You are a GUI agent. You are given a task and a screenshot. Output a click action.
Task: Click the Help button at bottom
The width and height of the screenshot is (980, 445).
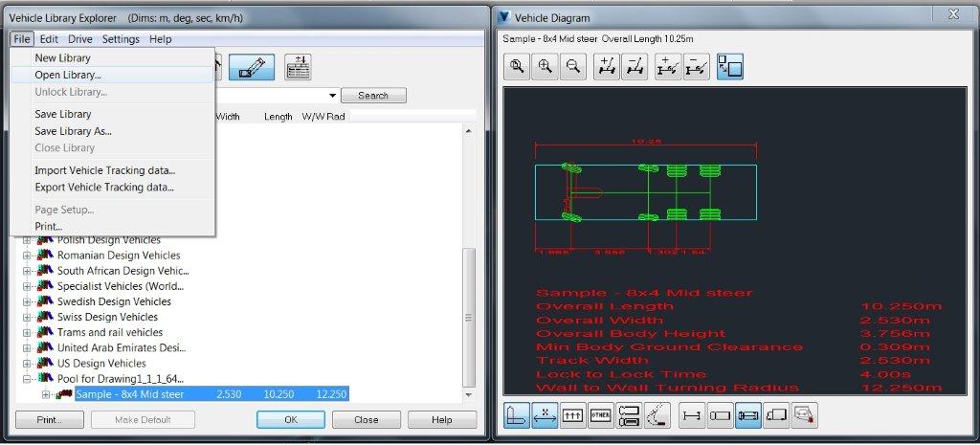tap(442, 420)
